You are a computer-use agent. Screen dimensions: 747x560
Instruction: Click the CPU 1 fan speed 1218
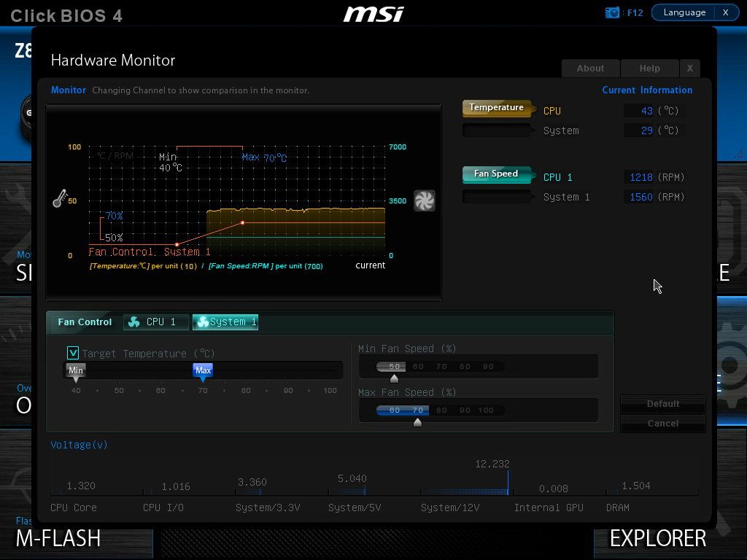tap(640, 177)
